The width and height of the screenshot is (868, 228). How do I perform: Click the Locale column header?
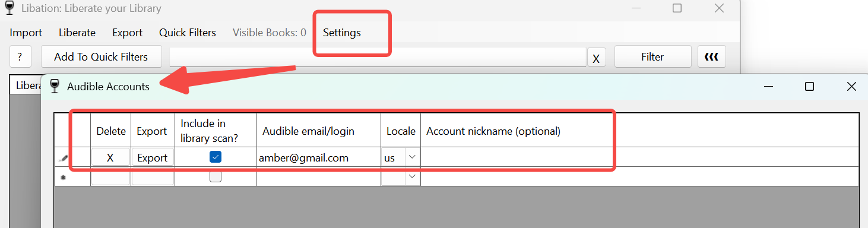coord(401,131)
